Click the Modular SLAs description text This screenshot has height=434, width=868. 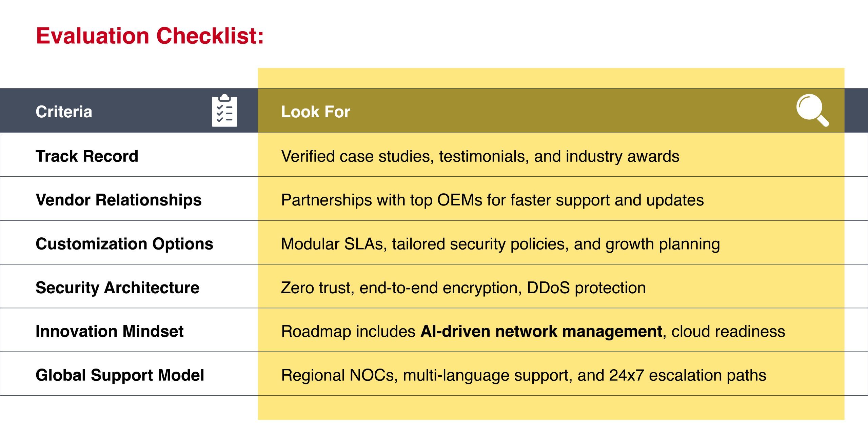[x=500, y=244]
